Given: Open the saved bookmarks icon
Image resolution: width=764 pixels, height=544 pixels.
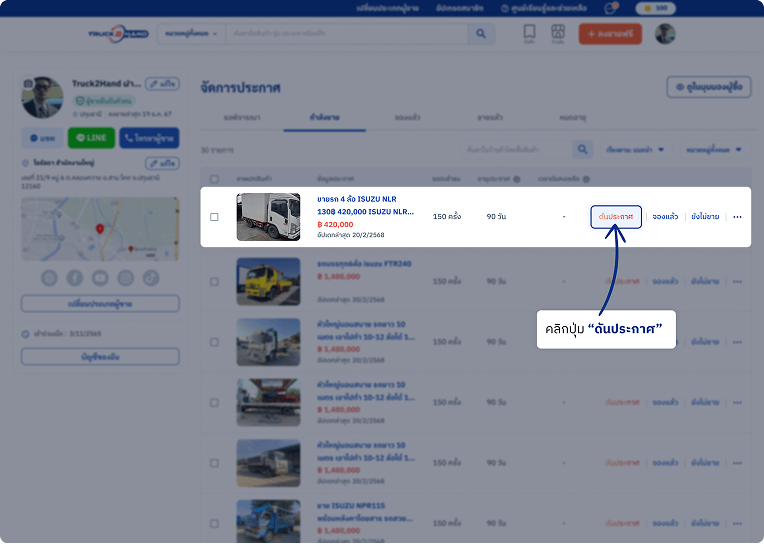Looking at the screenshot, I should pos(529,33).
